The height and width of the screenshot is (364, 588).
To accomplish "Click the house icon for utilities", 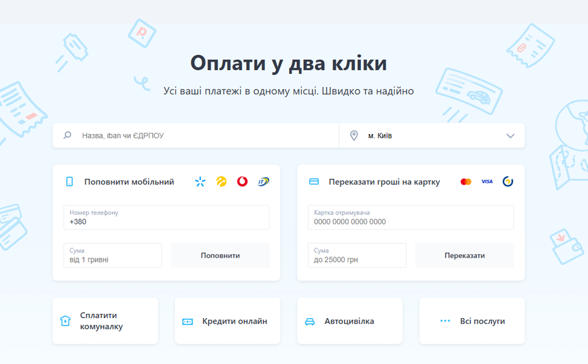I will (x=65, y=321).
